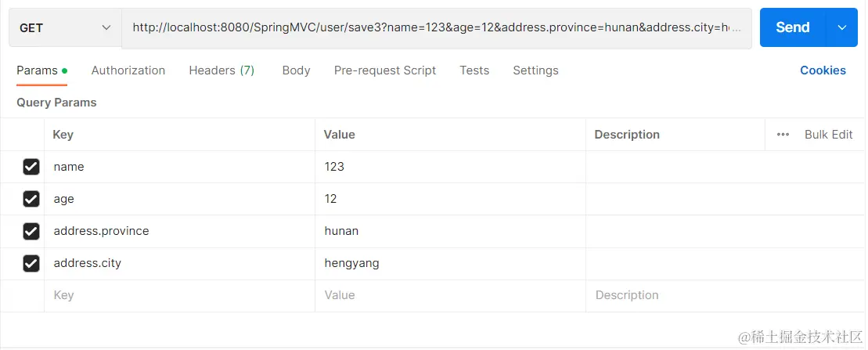Switch to the Authorization tab

click(128, 70)
